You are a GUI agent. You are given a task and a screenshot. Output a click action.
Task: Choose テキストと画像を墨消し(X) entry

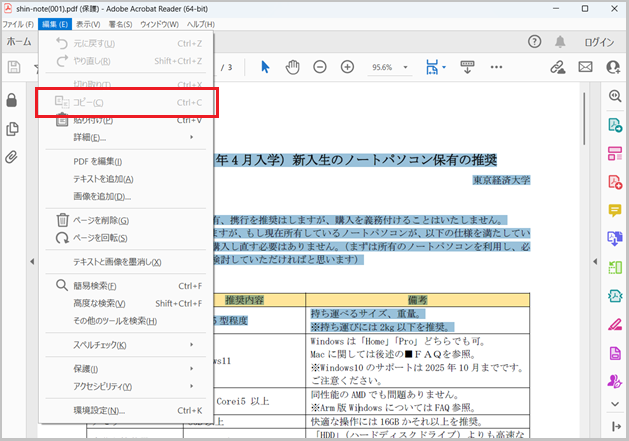coord(126,262)
